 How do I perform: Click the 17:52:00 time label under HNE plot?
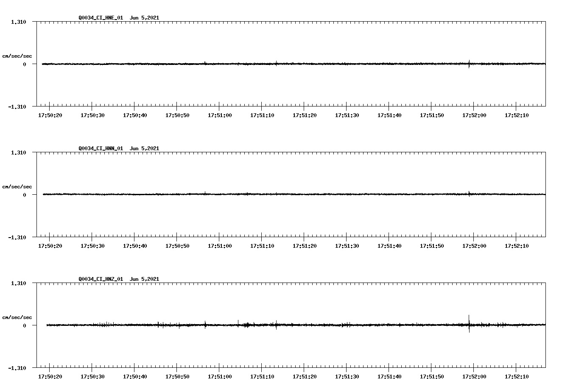coord(474,115)
